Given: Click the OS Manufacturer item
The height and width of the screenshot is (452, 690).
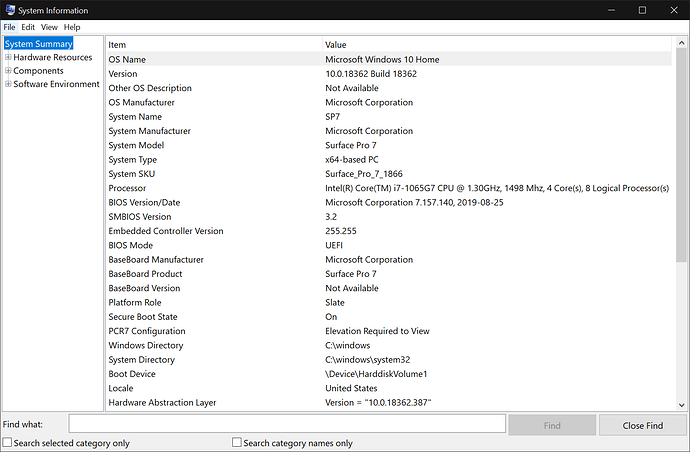Looking at the screenshot, I should [x=141, y=102].
